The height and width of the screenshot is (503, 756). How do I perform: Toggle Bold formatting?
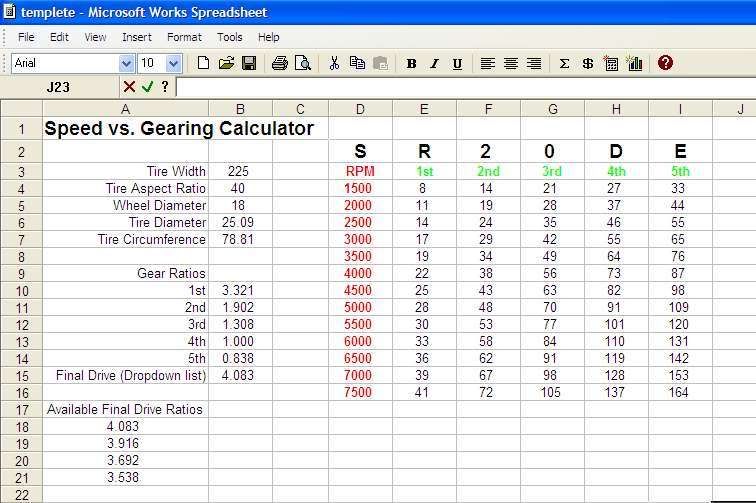click(411, 64)
